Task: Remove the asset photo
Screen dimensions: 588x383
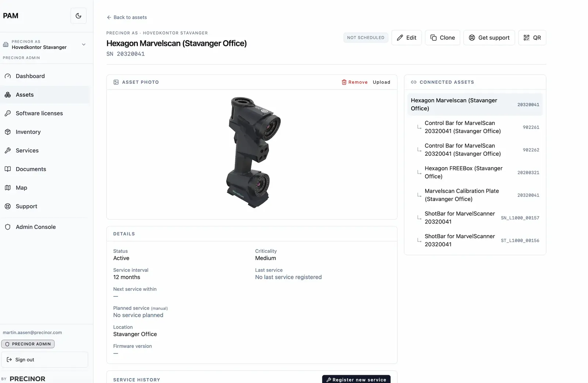Action: click(x=355, y=82)
